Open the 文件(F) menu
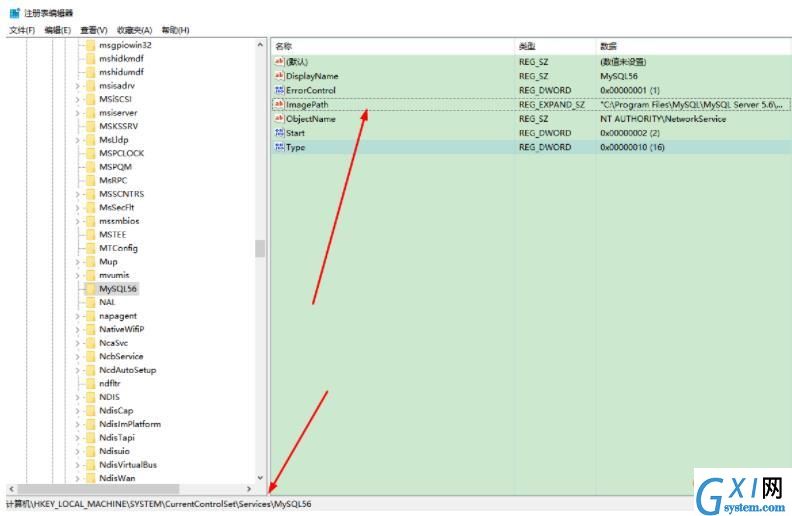This screenshot has height=516, width=792. pos(22,30)
